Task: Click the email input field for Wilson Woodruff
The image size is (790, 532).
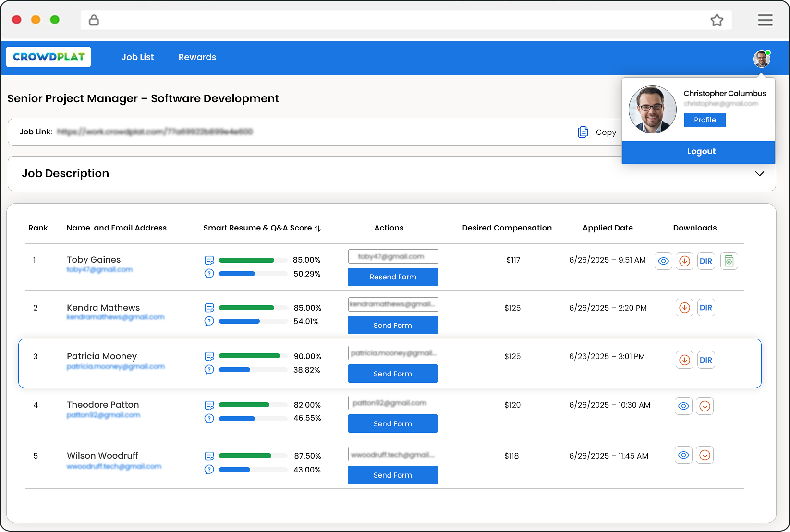Action: (393, 454)
